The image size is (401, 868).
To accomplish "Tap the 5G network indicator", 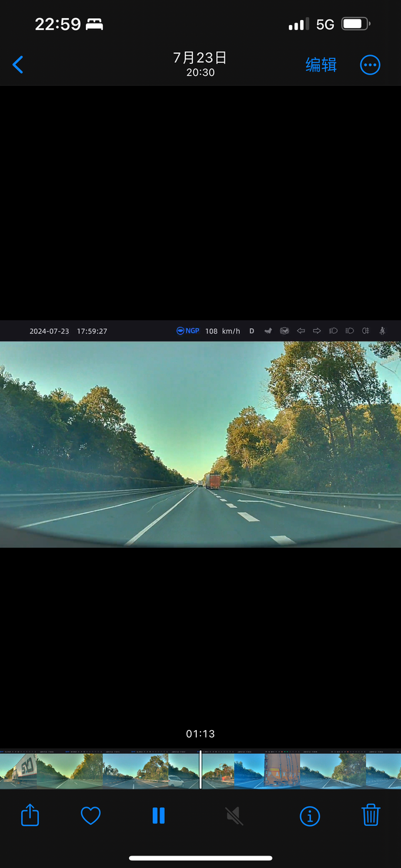I will 325,24.
